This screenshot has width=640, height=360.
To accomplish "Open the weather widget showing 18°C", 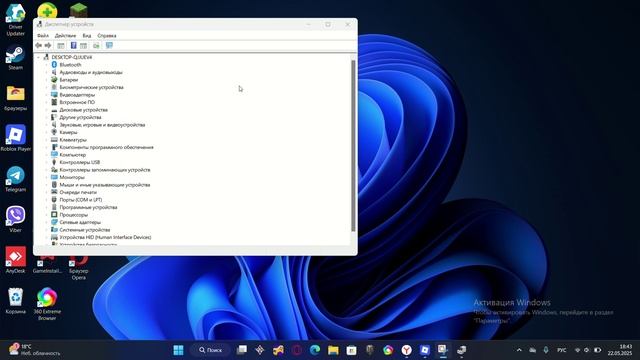I will coord(34,350).
